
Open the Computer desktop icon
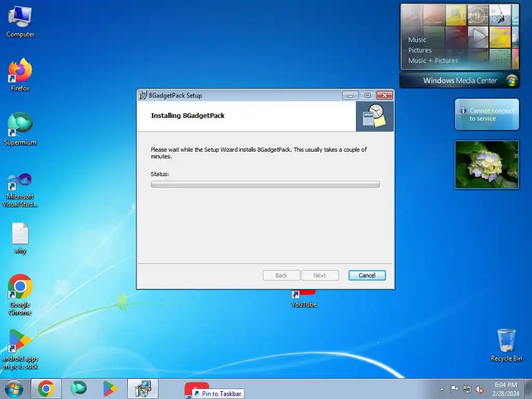click(20, 21)
